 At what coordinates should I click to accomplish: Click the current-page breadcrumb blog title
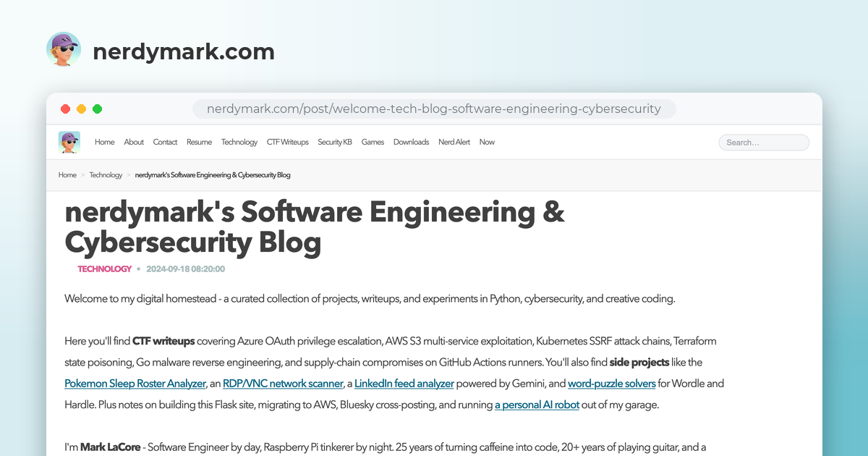coord(213,175)
